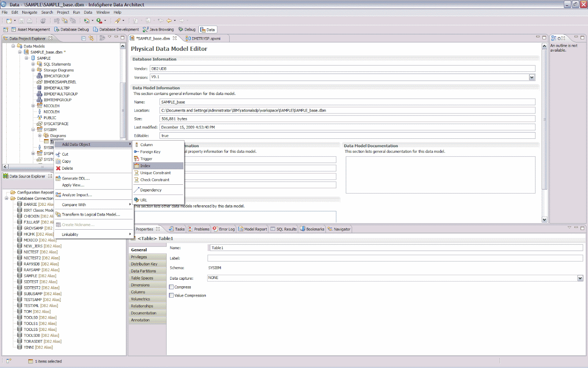Screen dimensions: 588x368
Task: Collapse All in Data Project Explorer
Action: (83, 38)
